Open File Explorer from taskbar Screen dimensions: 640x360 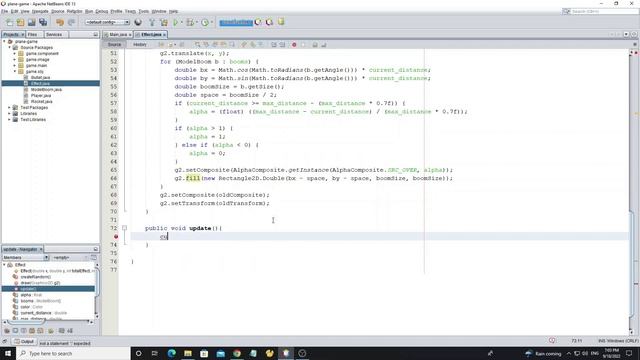point(188,353)
